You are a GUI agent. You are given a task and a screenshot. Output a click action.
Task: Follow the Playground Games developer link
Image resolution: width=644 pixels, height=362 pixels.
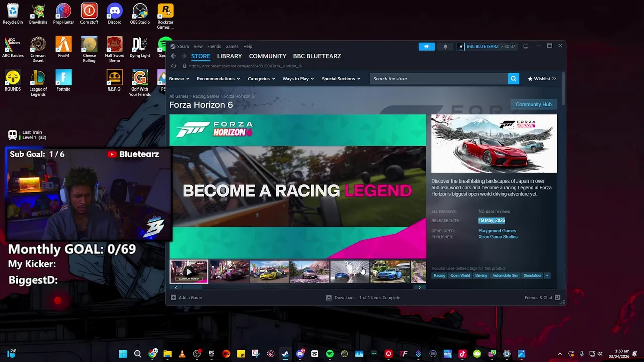[x=497, y=231]
